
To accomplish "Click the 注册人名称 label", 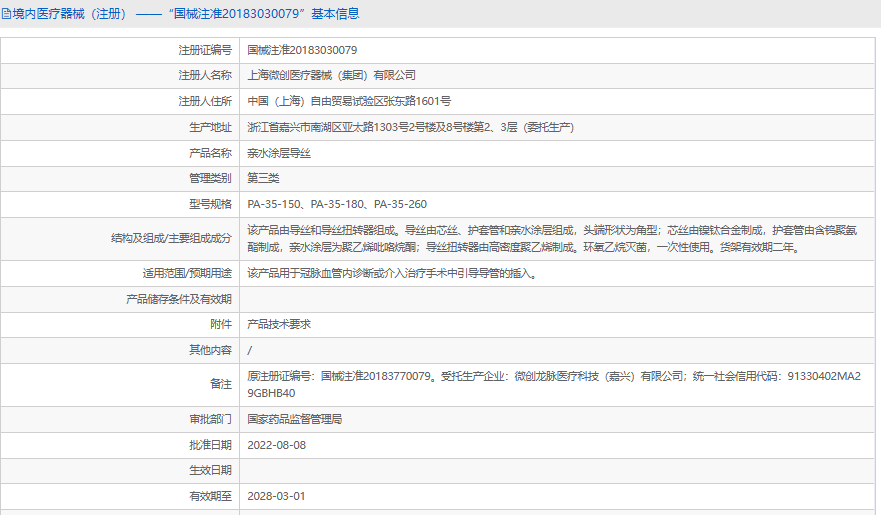I will click(205, 75).
